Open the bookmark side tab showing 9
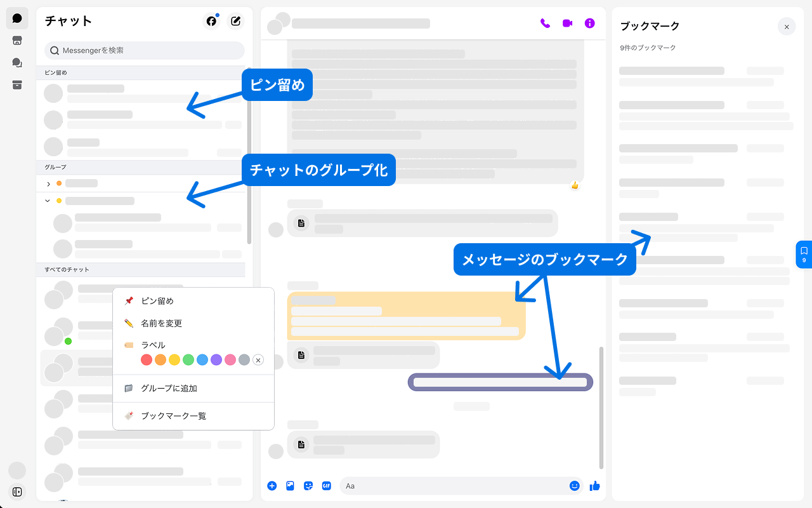This screenshot has height=508, width=812. tap(804, 255)
